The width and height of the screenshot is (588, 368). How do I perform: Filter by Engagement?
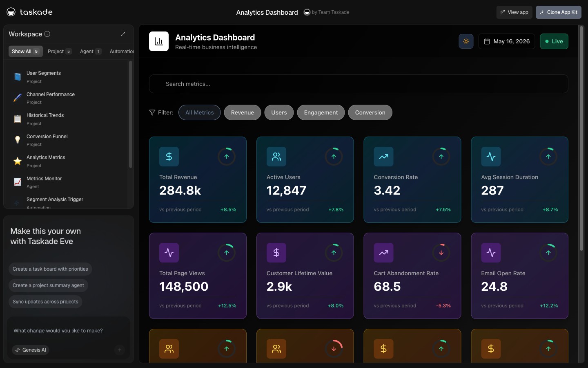321,112
